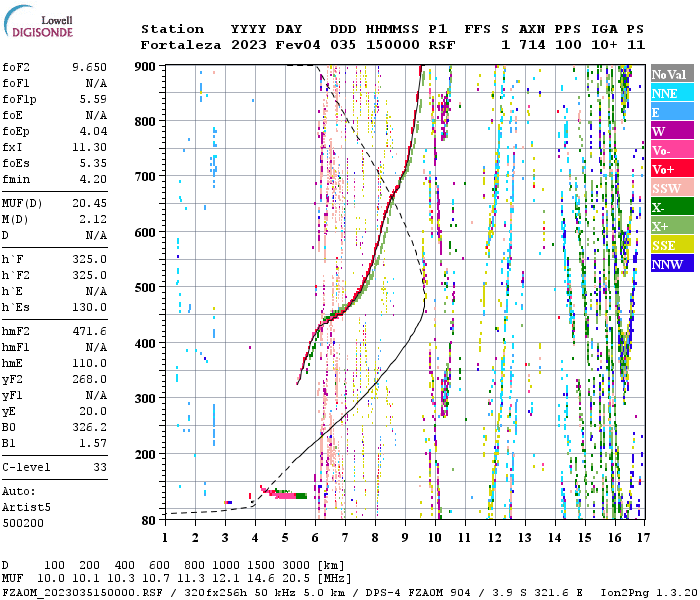This screenshot has width=700, height=600.
Task: Click the foF1p value 5.59
Action: 93,99
